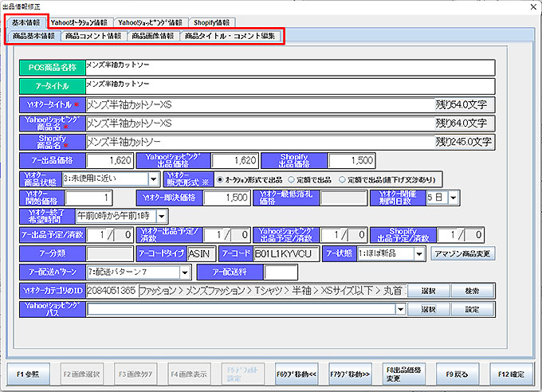
Task: Click アマゾン商品変更 button
Action: point(461,254)
